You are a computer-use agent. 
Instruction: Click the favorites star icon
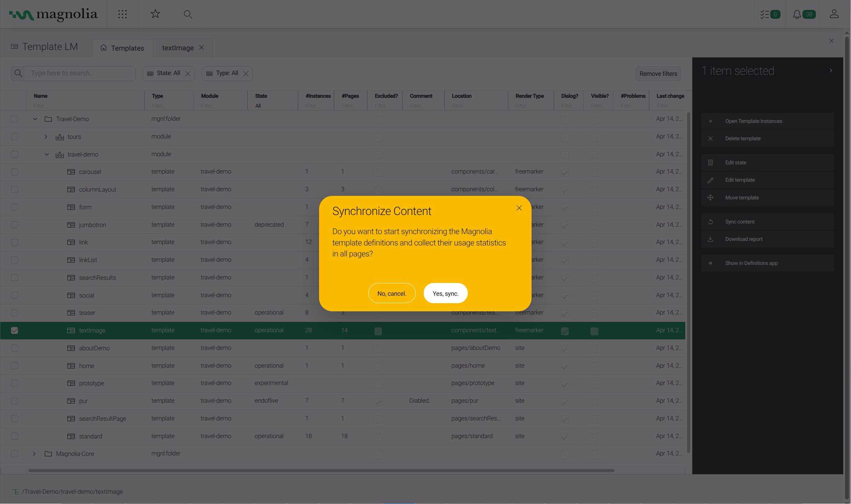coord(155,14)
